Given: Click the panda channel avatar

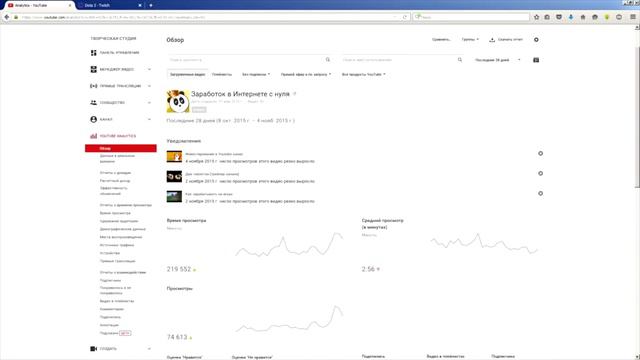Looking at the screenshot, I should [x=178, y=101].
